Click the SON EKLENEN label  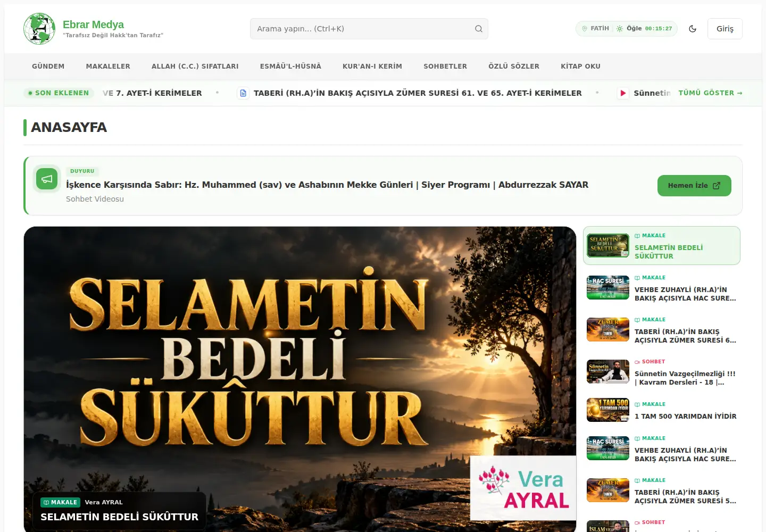click(59, 93)
